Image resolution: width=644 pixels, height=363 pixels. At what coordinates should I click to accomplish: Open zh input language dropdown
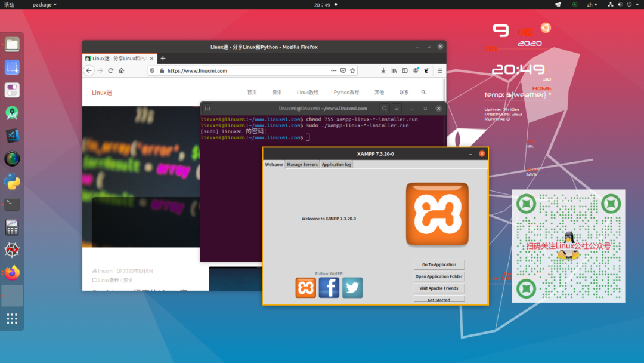click(x=592, y=5)
